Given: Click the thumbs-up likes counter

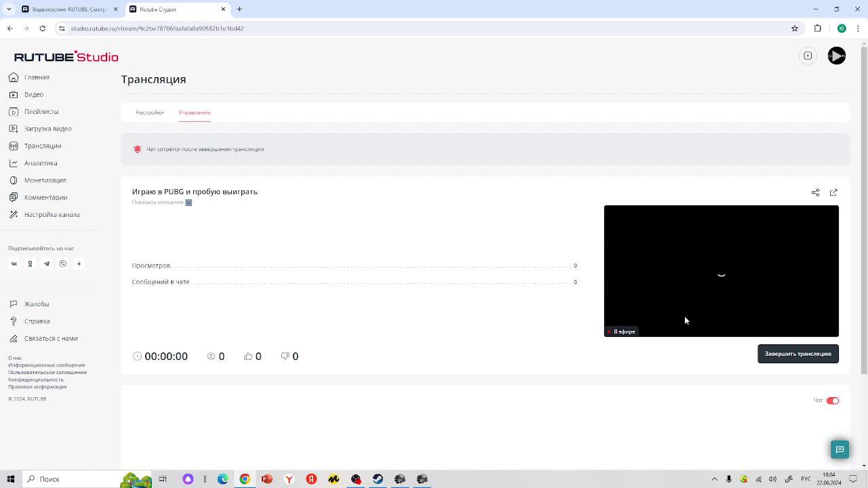Looking at the screenshot, I should pos(252,357).
